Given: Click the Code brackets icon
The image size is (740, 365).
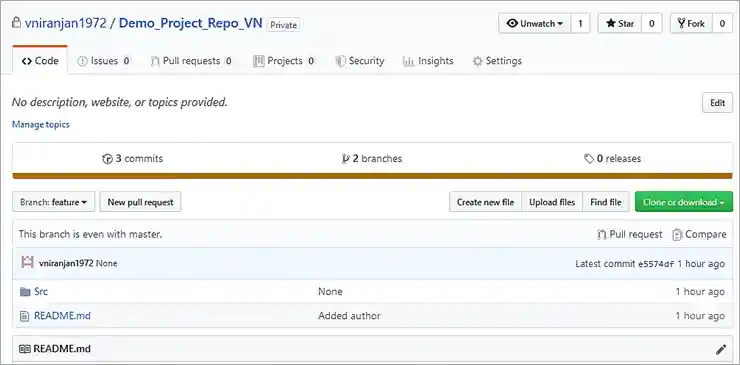Looking at the screenshot, I should tap(27, 61).
